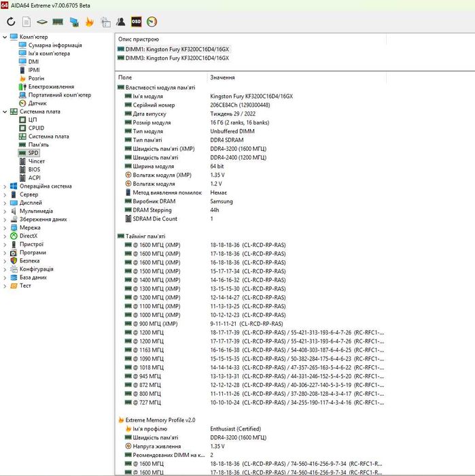
Task: Click the Значення column header
Action: point(222,78)
